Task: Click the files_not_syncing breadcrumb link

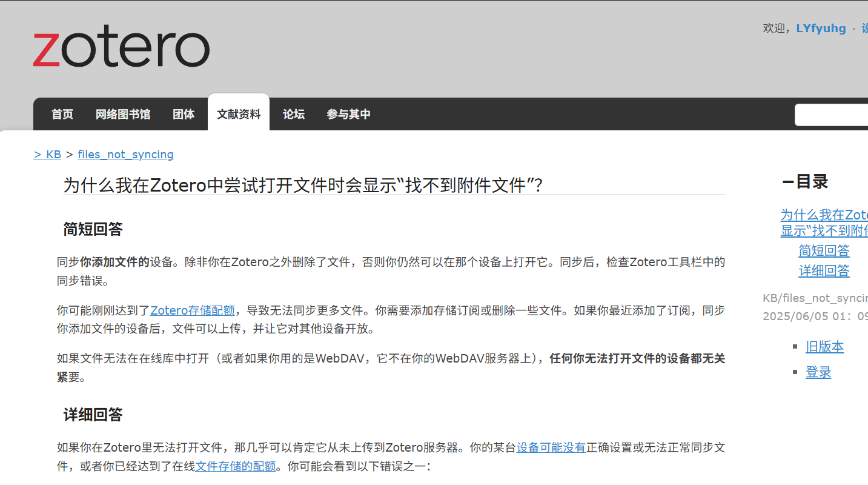Action: (x=125, y=154)
